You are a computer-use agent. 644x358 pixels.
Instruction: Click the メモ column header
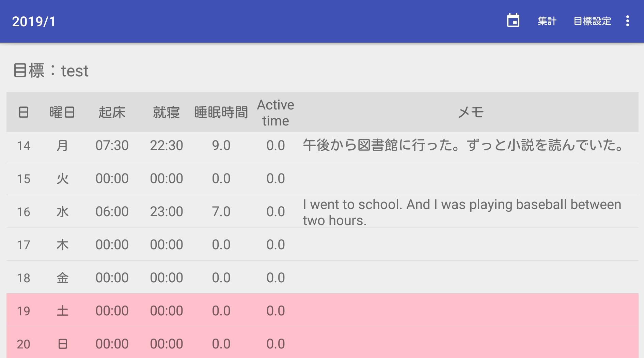click(471, 112)
